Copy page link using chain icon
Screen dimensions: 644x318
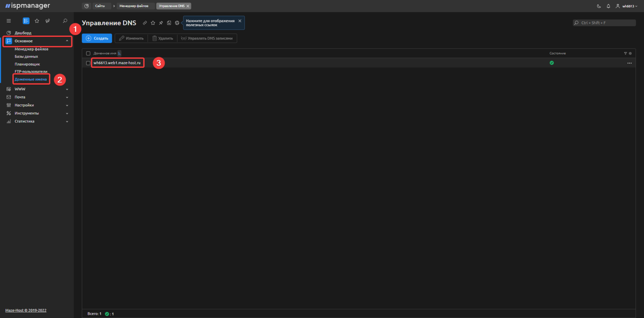pos(145,23)
